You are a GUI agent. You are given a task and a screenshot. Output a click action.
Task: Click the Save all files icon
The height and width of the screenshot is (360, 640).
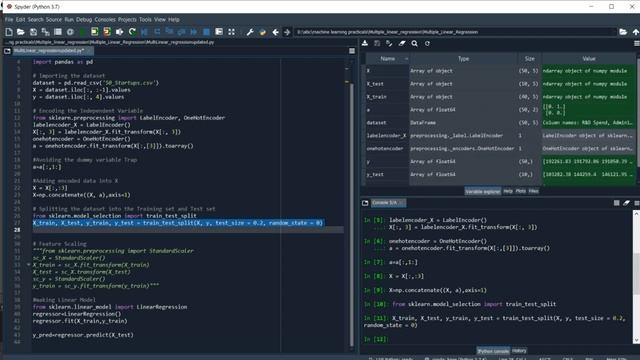(x=46, y=32)
